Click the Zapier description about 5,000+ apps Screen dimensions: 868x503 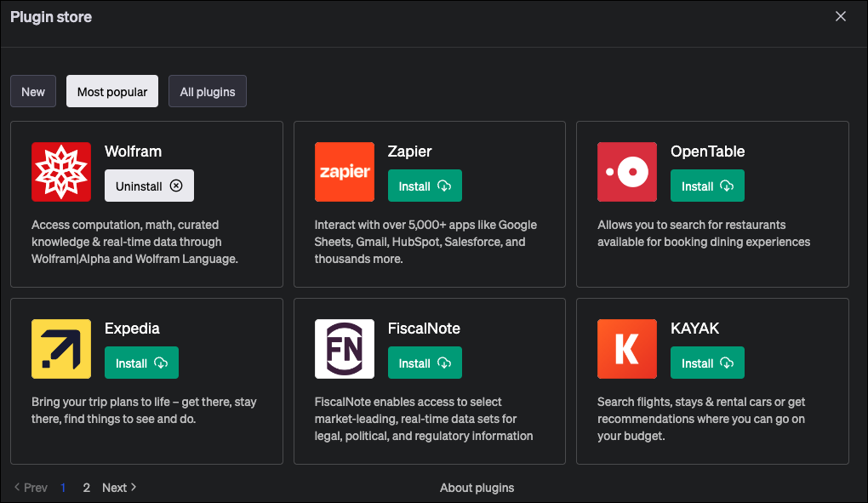tap(425, 242)
